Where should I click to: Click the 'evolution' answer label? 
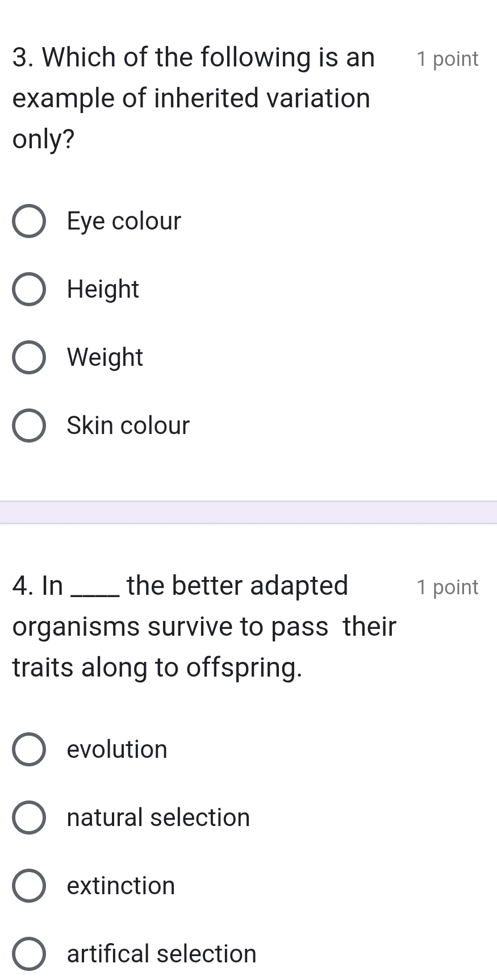117,749
